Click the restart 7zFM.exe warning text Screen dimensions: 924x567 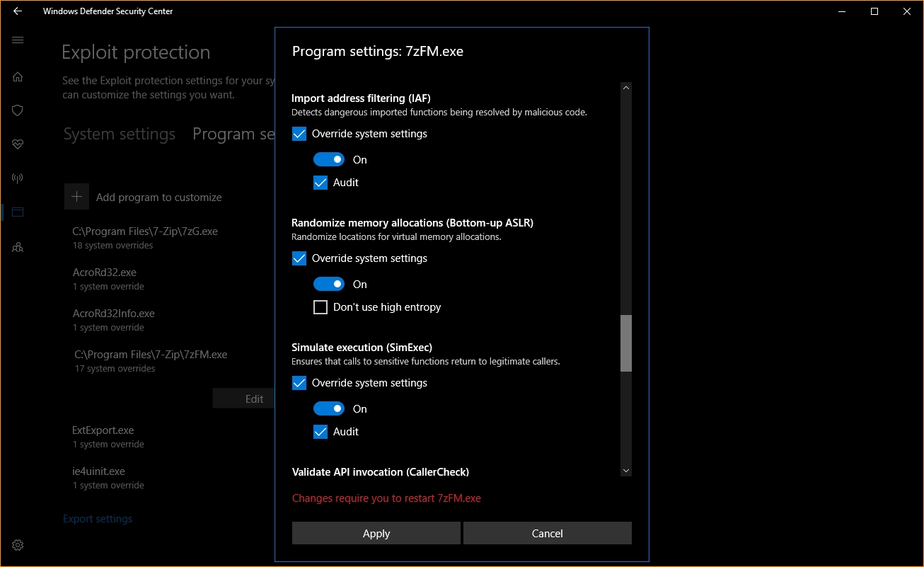click(x=386, y=498)
